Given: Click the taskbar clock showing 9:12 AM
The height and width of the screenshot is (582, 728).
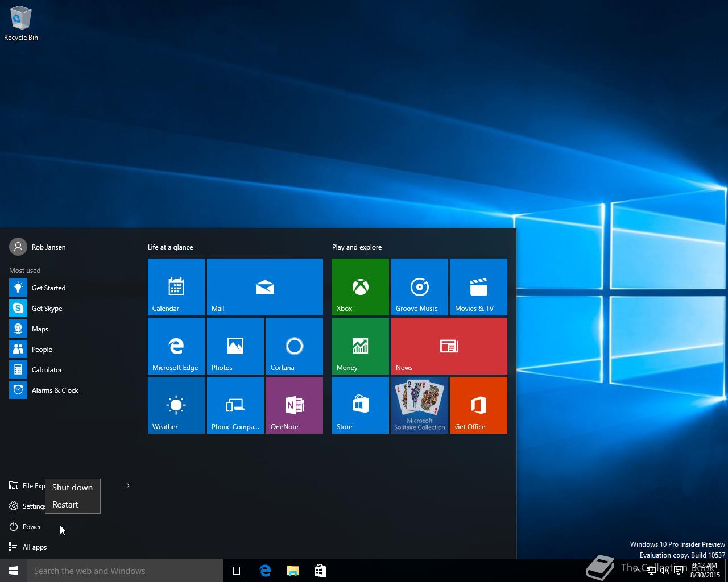Looking at the screenshot, I should click(x=705, y=571).
